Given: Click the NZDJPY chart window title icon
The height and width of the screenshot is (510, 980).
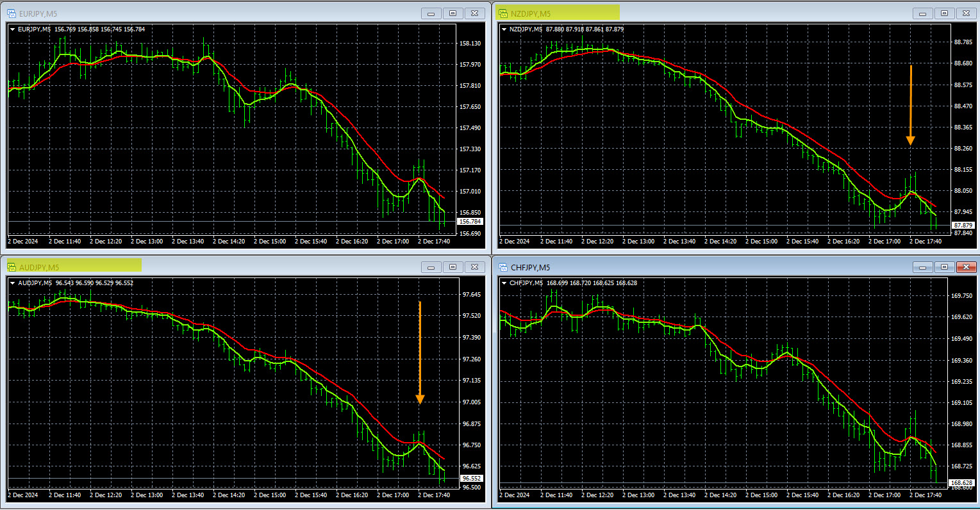Looking at the screenshot, I should click(x=502, y=13).
